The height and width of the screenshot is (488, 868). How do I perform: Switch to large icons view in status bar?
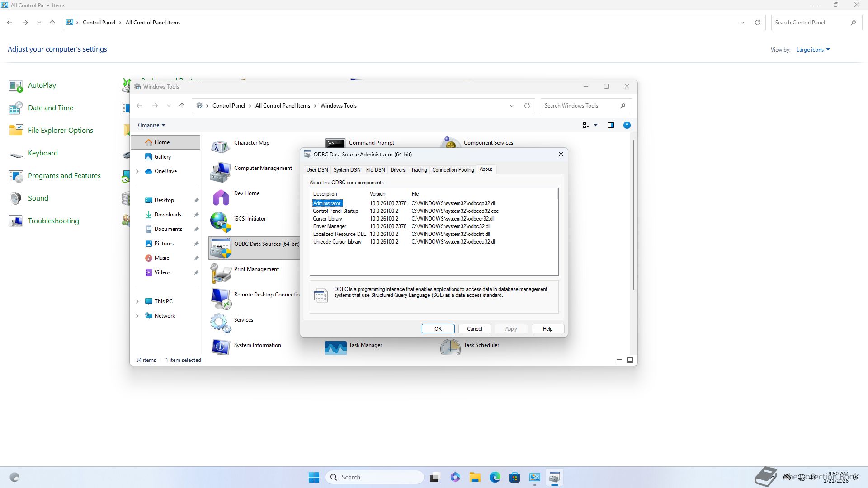coord(630,360)
